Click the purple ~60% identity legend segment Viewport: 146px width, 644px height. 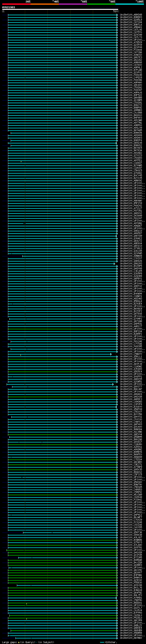73,4
